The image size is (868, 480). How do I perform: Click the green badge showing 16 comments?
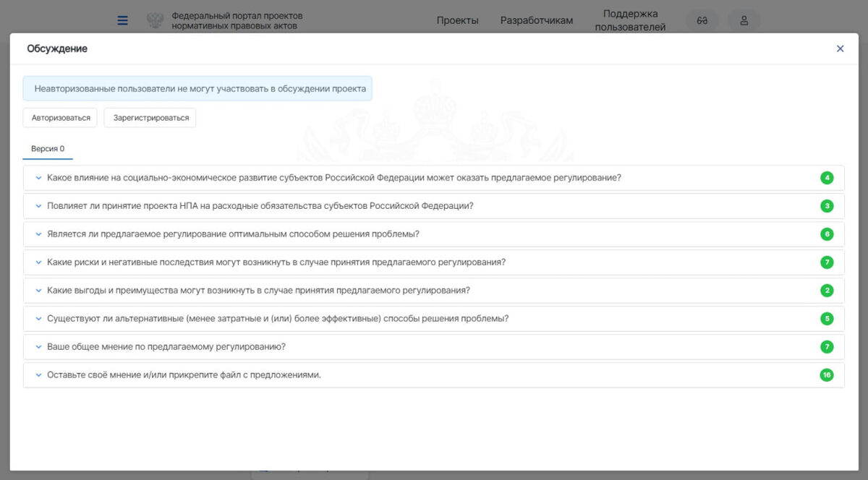pyautogui.click(x=827, y=375)
